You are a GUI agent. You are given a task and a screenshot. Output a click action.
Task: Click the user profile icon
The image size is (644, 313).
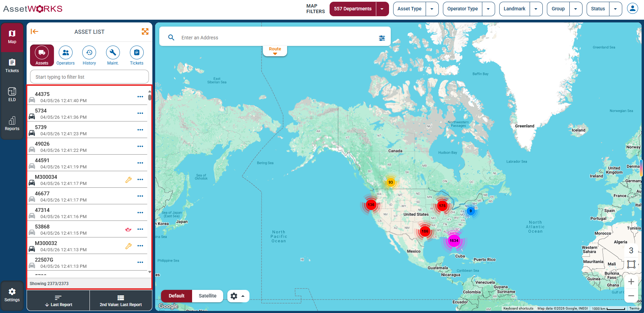(633, 9)
